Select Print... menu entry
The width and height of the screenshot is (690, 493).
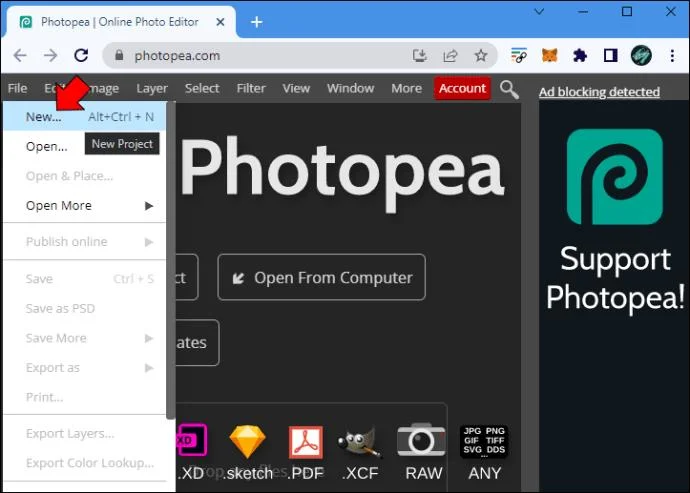(84, 397)
